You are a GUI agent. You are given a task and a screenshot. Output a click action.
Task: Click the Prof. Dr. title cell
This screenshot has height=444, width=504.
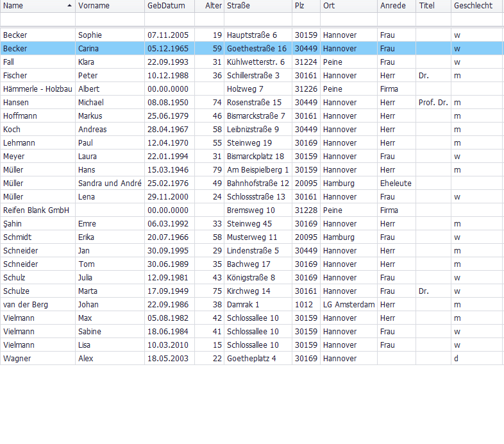(x=433, y=103)
